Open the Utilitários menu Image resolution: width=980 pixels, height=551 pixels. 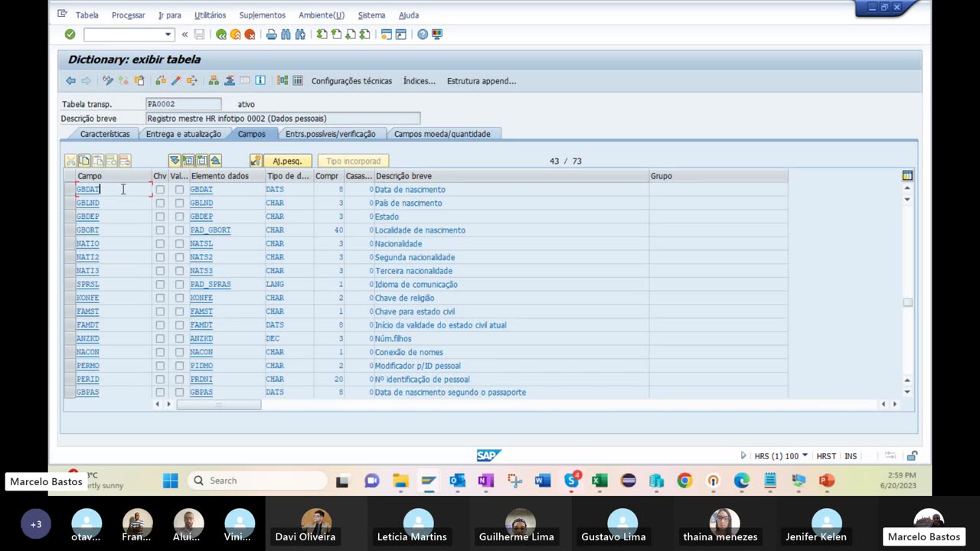point(210,15)
